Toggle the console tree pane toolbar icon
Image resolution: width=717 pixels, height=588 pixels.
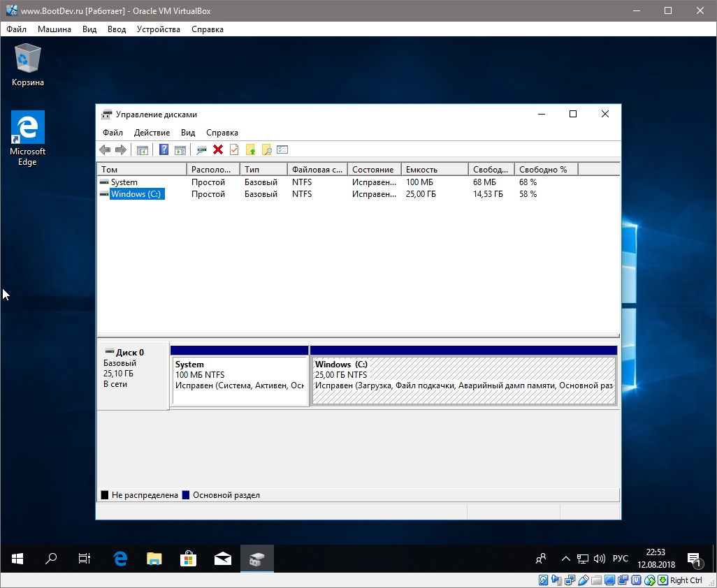tap(142, 150)
